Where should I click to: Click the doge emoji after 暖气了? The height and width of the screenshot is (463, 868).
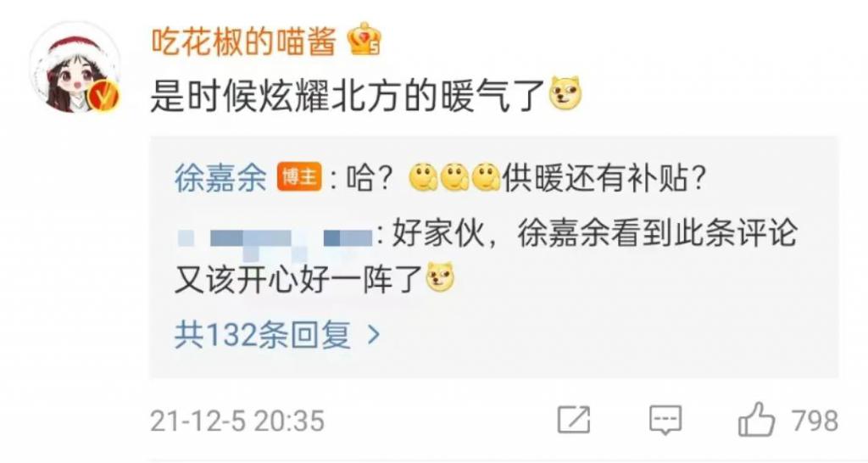tap(565, 93)
